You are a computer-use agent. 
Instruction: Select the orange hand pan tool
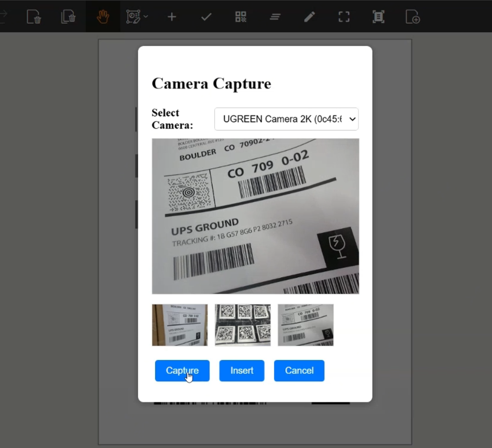(x=103, y=17)
